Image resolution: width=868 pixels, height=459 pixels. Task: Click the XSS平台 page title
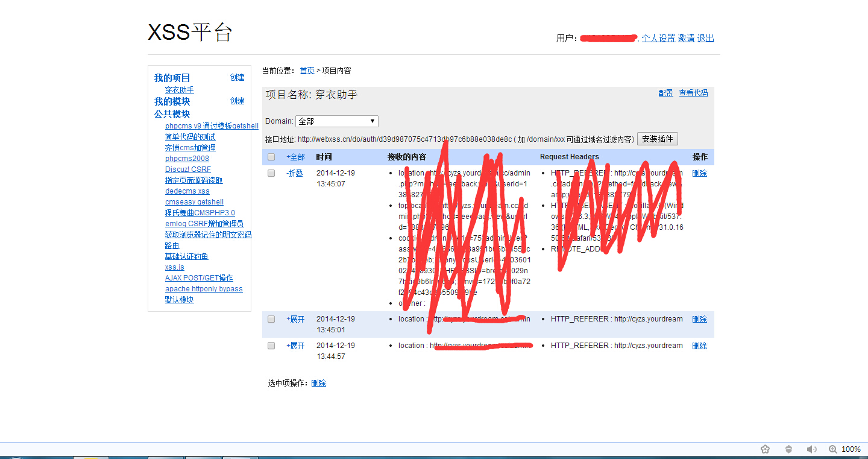190,33
